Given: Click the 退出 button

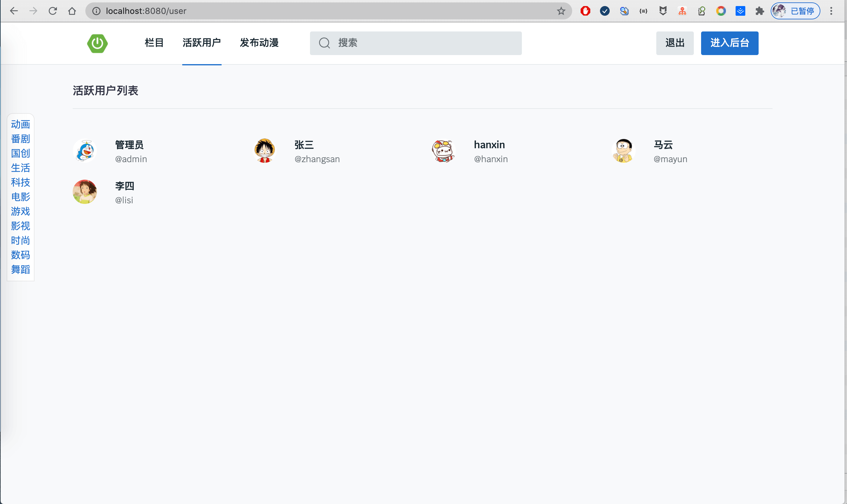Looking at the screenshot, I should coord(674,43).
